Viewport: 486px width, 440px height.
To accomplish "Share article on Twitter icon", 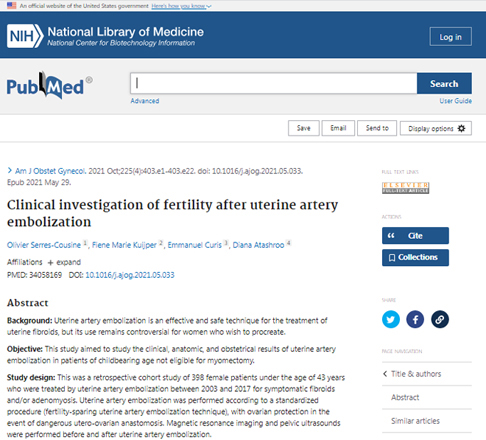I will 391,319.
